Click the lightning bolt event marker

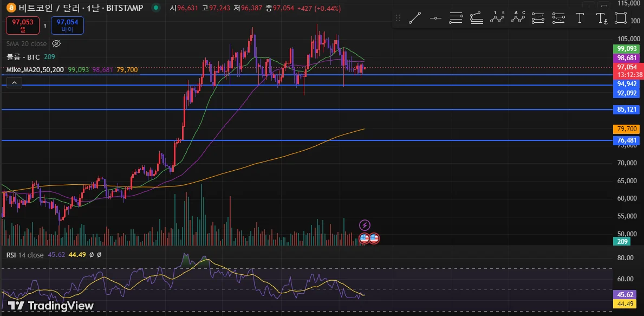(x=365, y=225)
